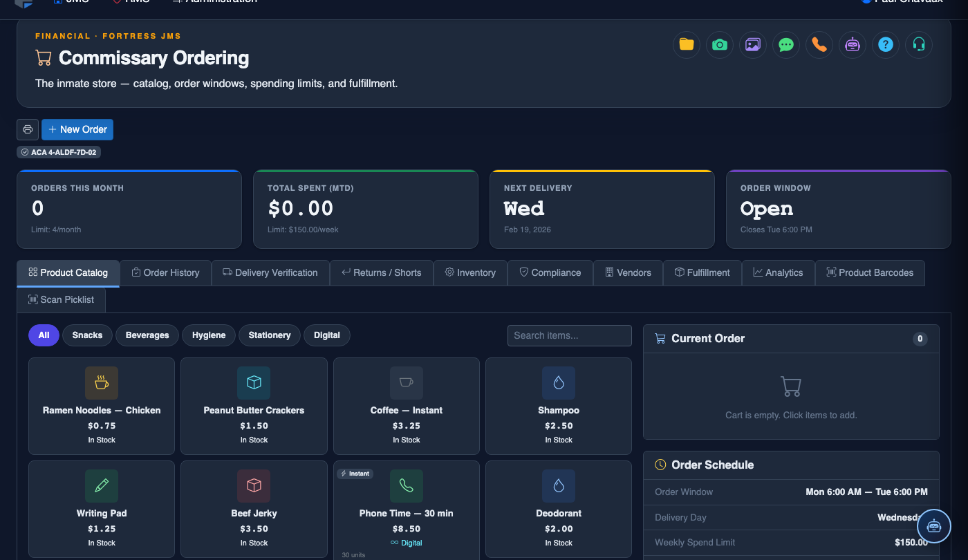Click the printer icon button

[28, 129]
